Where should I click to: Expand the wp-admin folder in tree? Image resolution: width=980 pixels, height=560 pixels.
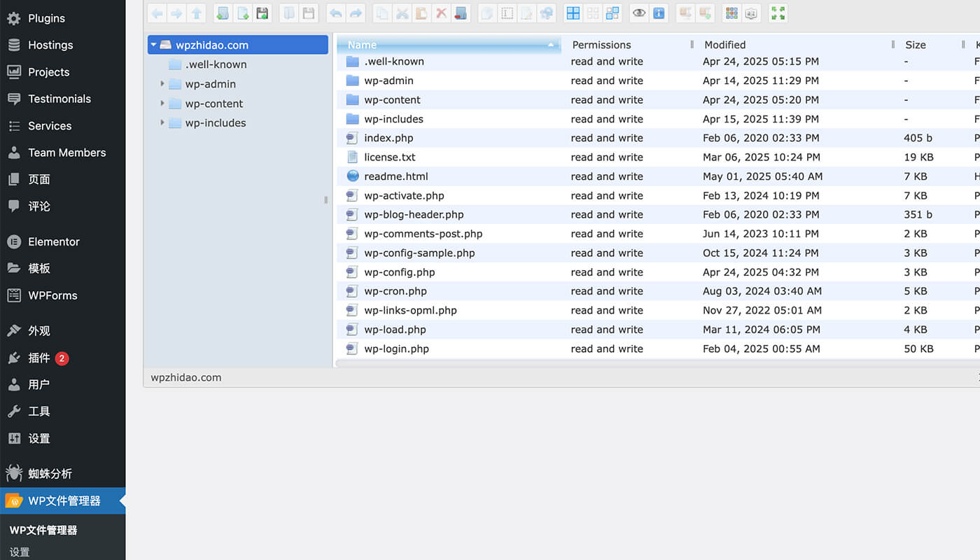(162, 84)
